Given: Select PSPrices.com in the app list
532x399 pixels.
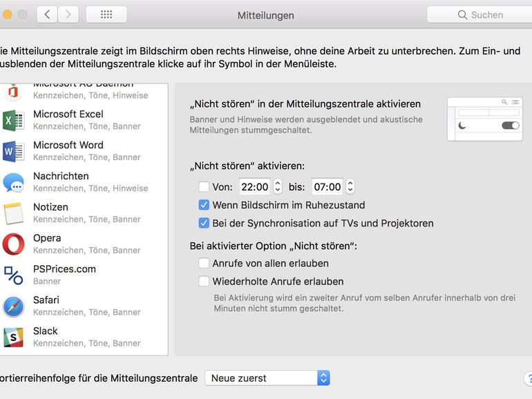Looking at the screenshot, I should (x=84, y=275).
